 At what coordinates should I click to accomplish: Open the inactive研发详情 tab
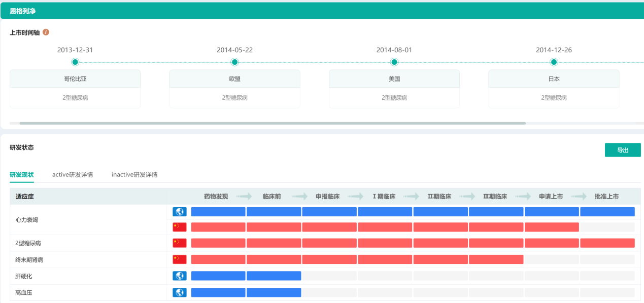tap(134, 175)
